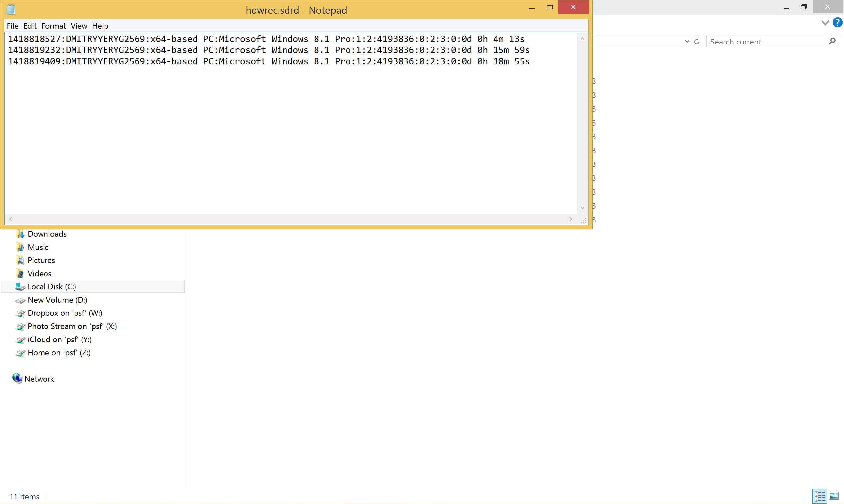Screen dimensions: 844x504
Task: Open Videos folder in Explorer sidebar
Action: click(40, 274)
